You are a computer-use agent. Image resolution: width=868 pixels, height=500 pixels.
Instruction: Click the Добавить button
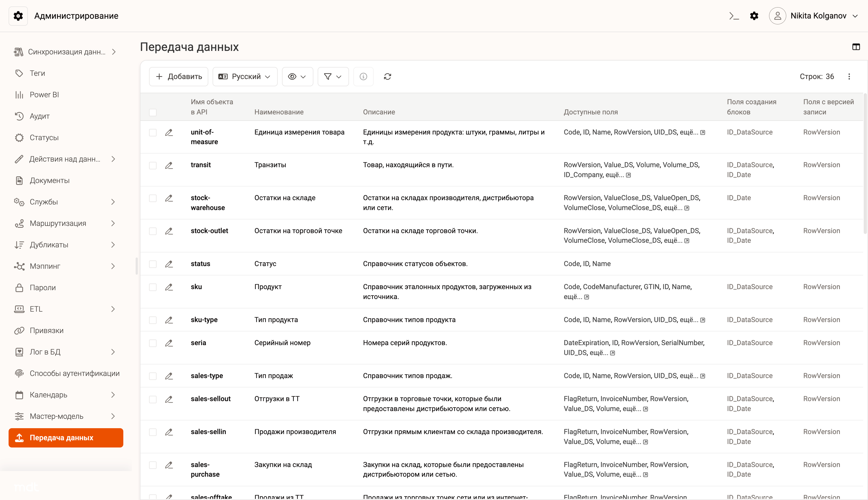tap(179, 77)
